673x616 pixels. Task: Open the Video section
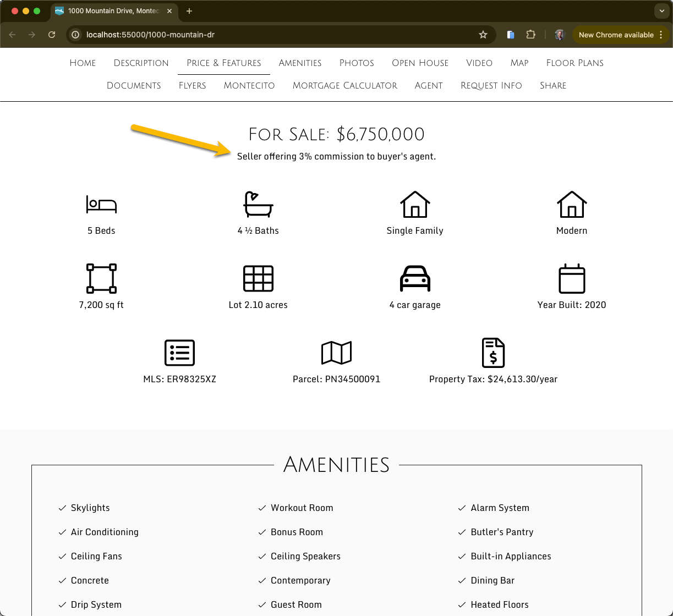[479, 63]
